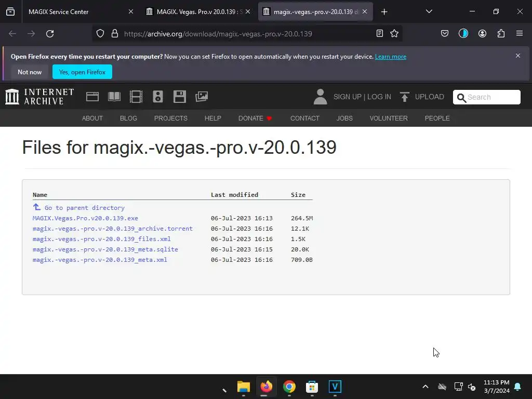Show hidden system tray icons
The width and height of the screenshot is (532, 399).
[x=425, y=387]
